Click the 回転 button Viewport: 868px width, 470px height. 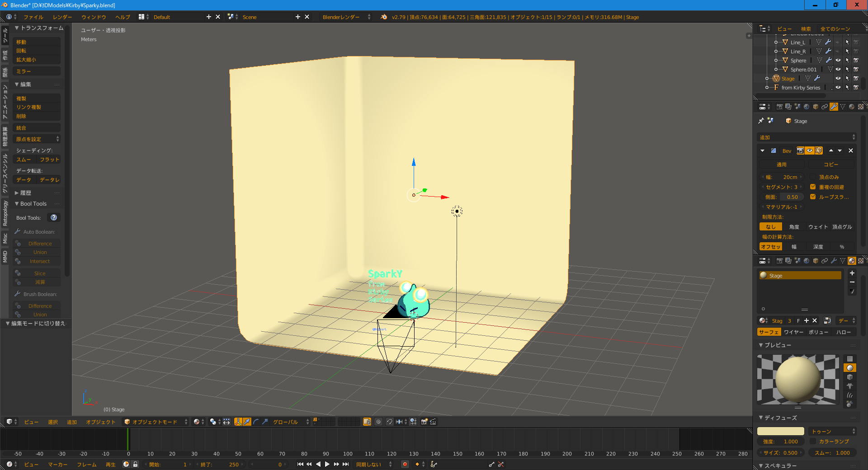pyautogui.click(x=37, y=51)
